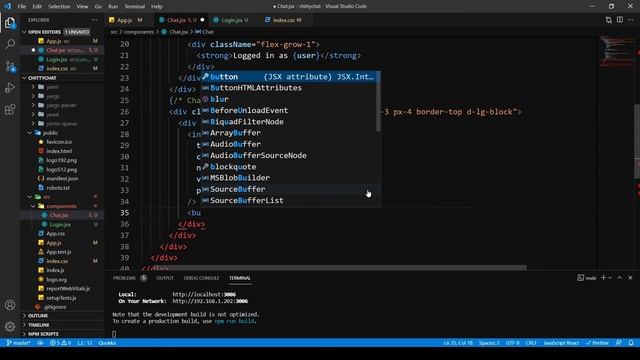Image resolution: width=640 pixels, height=360 pixels.
Task: Open App.test.js in the file tree
Action: (x=58, y=252)
